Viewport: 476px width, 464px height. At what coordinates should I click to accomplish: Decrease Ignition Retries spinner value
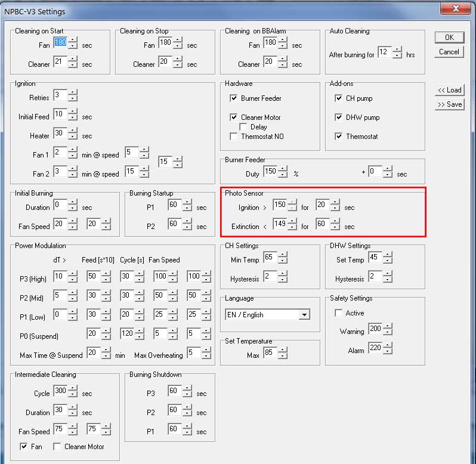click(73, 98)
